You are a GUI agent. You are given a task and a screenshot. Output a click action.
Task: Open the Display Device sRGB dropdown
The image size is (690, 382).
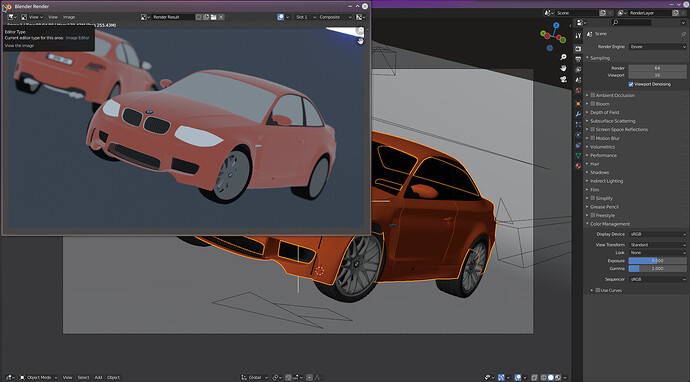pos(657,234)
